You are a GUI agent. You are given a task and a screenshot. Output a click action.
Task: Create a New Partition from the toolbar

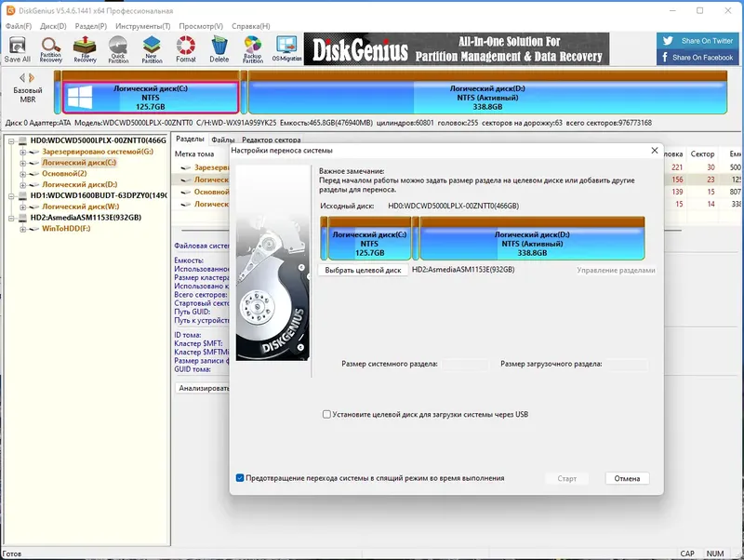tap(152, 49)
